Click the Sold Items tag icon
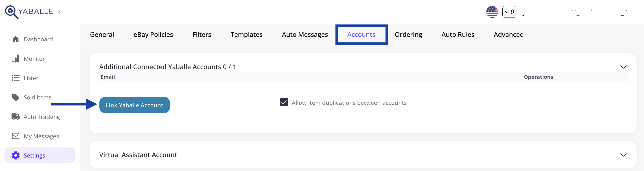The image size is (644, 171). coord(15,97)
